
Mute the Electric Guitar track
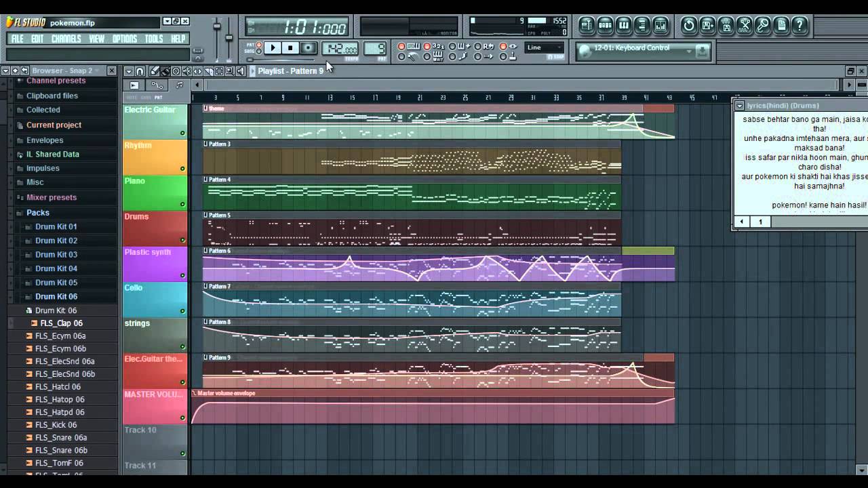(182, 133)
